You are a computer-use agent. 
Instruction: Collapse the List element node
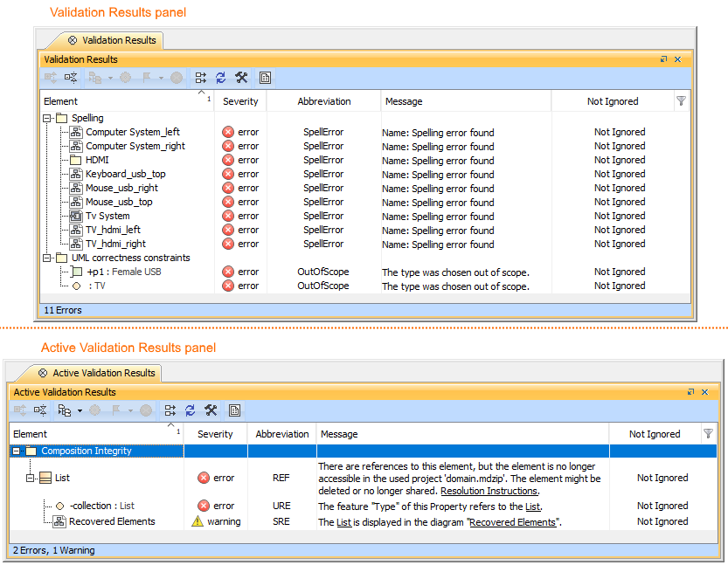[x=31, y=478]
